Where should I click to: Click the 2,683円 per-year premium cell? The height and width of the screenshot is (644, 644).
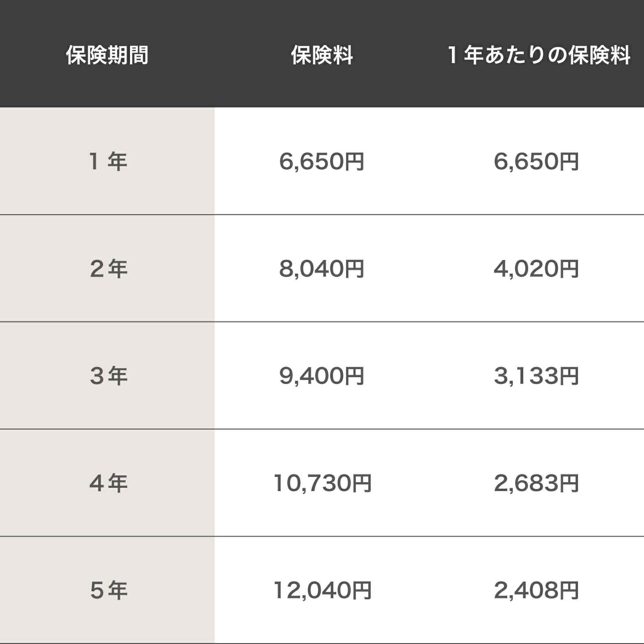[536, 483]
